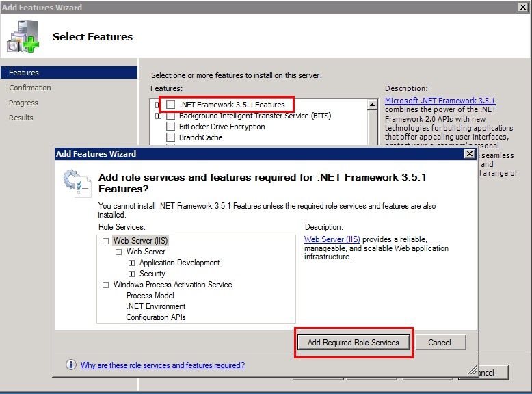This screenshot has width=532, height=394.
Task: Expand Background Intelligent Transfer Service node
Action: 158,116
